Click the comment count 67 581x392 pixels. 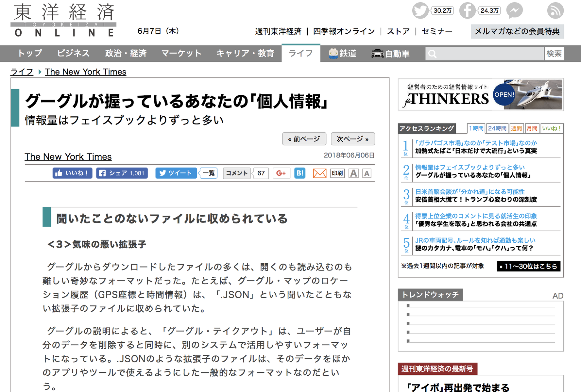[x=261, y=173]
